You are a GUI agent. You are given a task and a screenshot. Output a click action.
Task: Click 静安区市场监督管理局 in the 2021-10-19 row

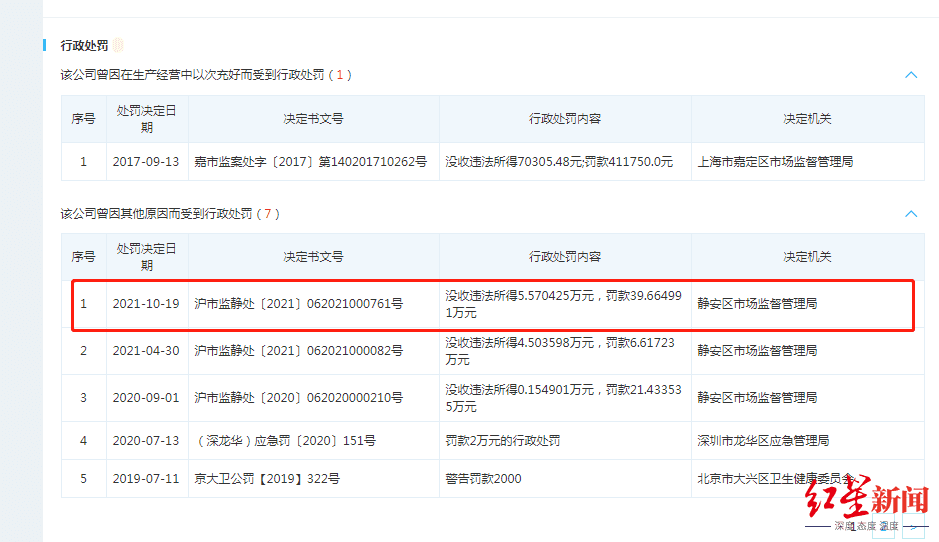[758, 304]
